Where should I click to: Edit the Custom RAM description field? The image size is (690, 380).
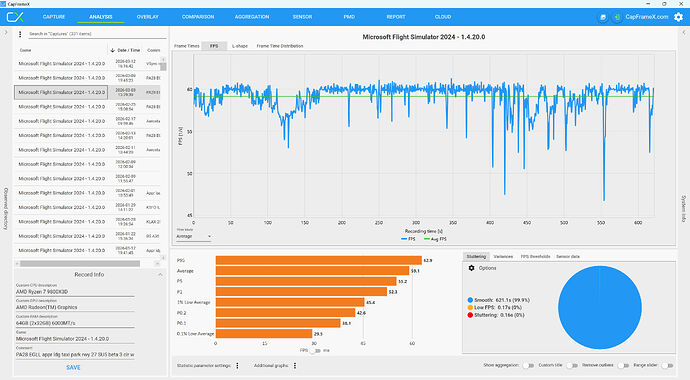click(75, 323)
